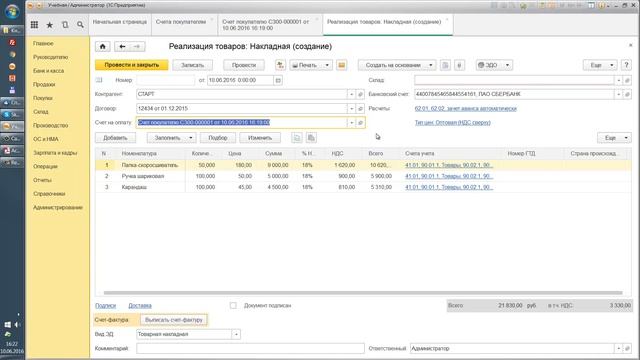Open Склад record icon
Viewport: 640px width, 360px height.
[627, 80]
